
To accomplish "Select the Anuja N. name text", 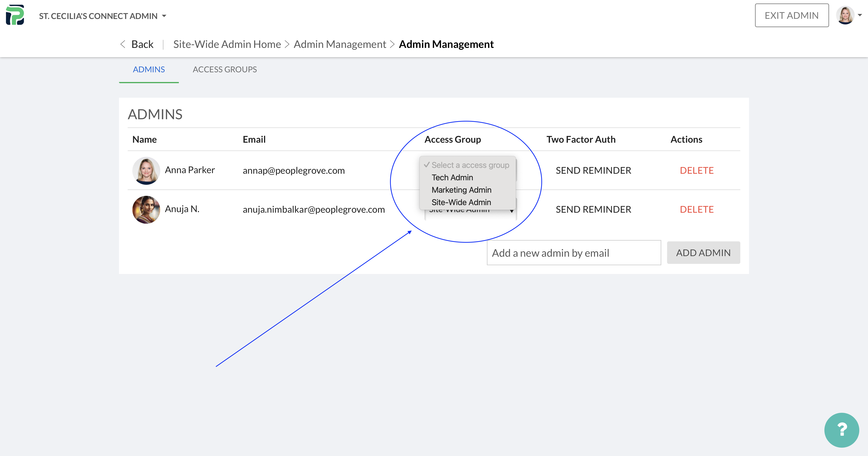I will [182, 209].
